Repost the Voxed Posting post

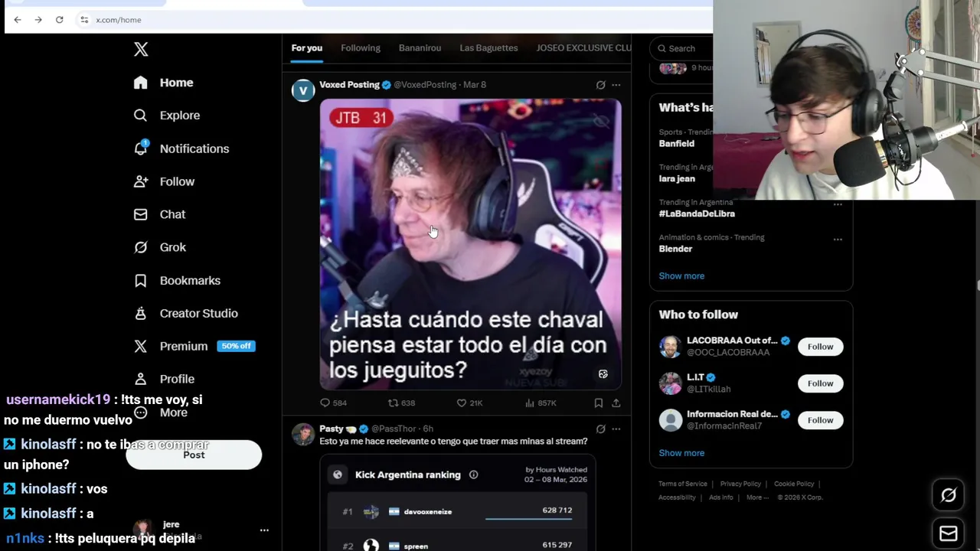point(401,403)
